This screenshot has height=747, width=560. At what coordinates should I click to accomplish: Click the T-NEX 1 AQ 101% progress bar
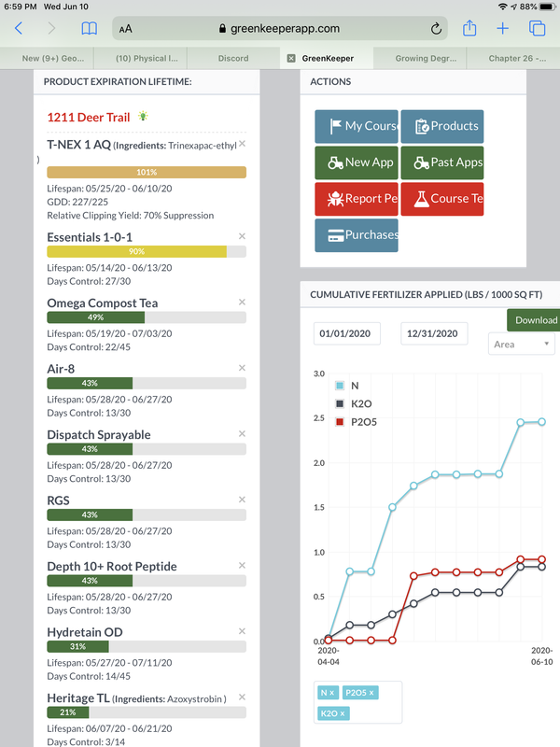pos(147,172)
